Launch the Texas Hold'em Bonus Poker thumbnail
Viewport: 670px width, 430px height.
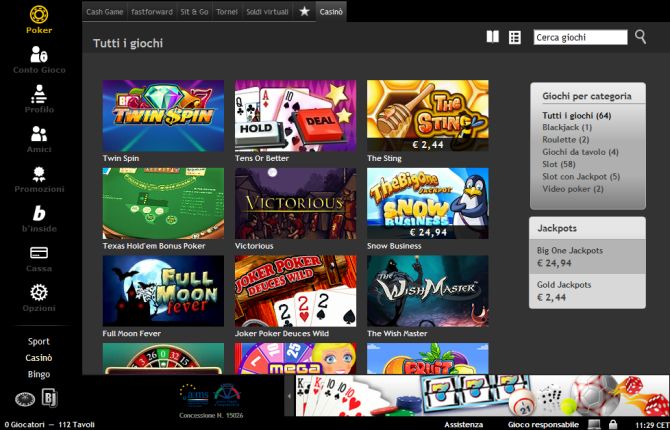click(x=163, y=203)
